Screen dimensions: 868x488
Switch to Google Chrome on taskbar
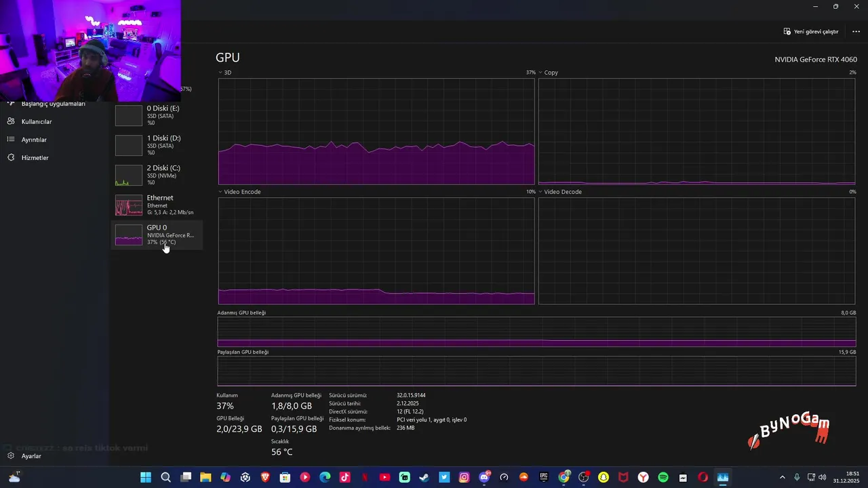564,477
